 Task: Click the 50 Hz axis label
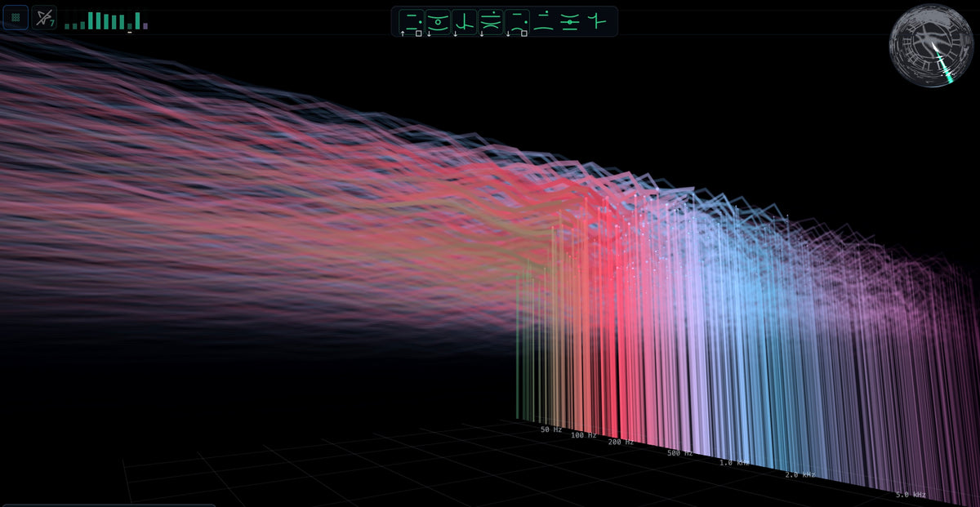point(551,429)
